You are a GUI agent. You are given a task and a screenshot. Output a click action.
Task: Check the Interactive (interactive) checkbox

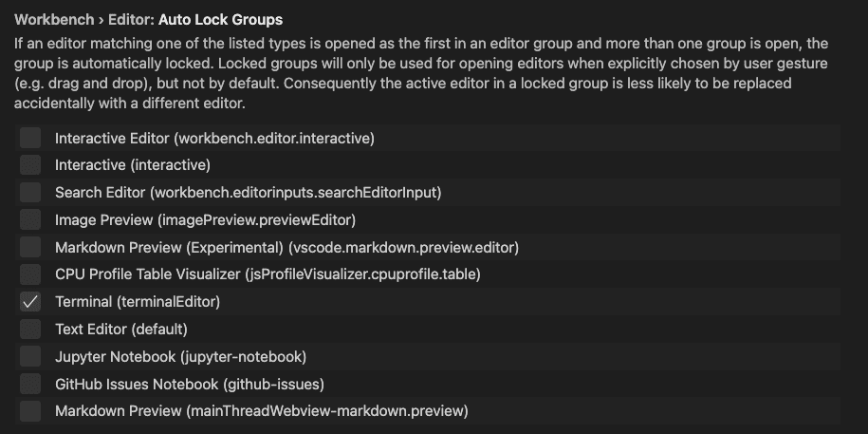[30, 165]
